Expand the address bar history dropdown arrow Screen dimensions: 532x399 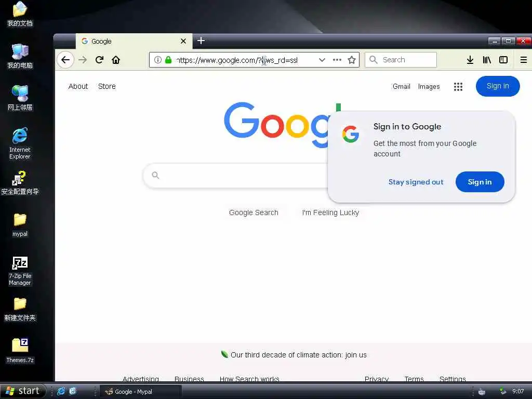tap(322, 60)
